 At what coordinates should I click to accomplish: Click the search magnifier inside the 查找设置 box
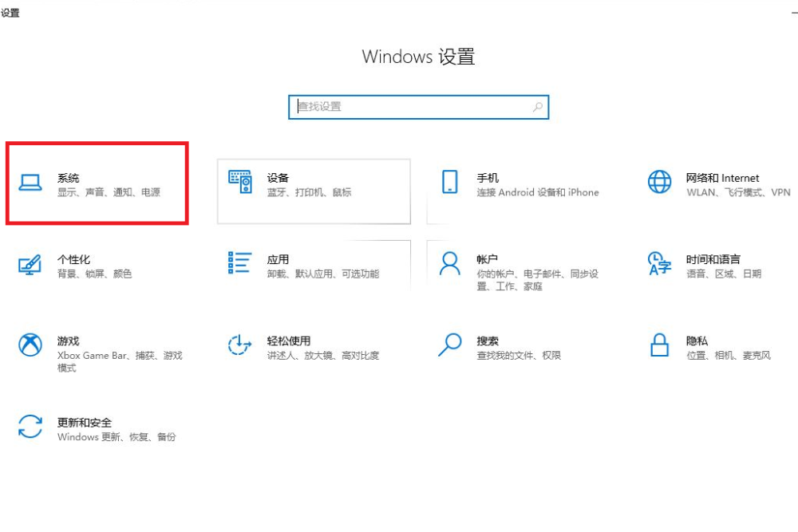(x=537, y=107)
